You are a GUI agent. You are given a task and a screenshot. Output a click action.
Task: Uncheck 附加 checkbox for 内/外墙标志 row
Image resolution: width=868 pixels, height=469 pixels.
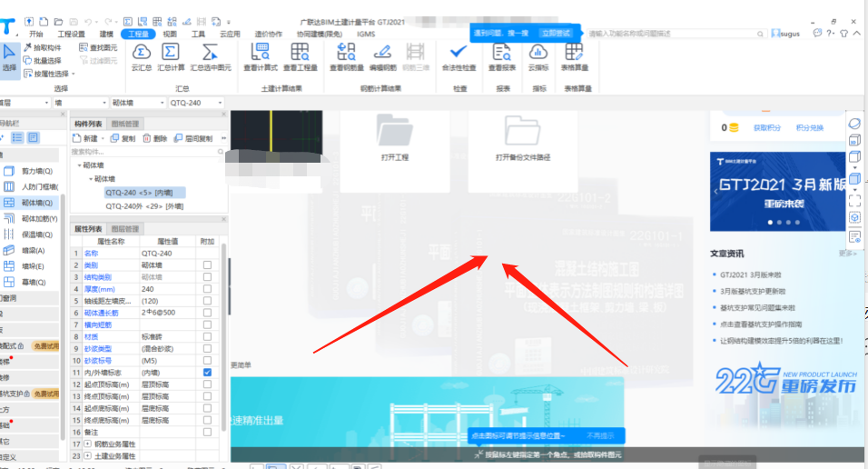[207, 373]
